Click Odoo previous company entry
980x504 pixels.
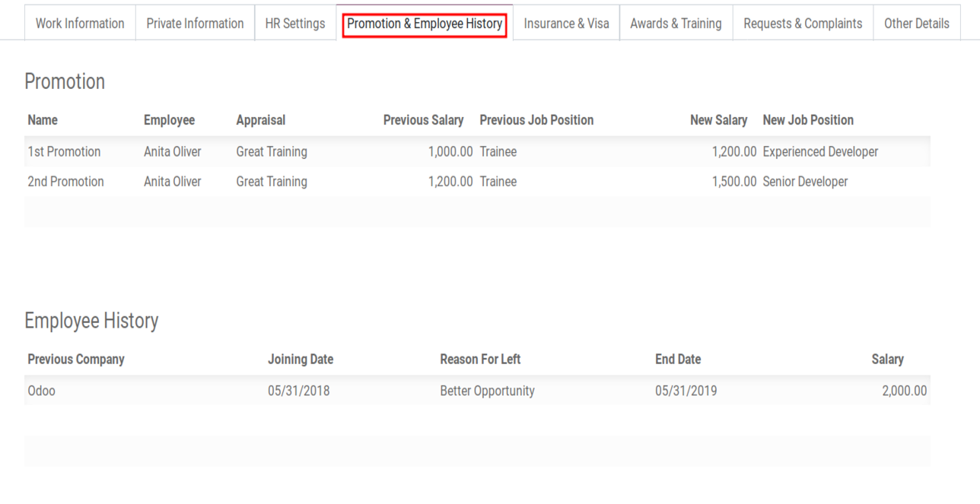(41, 391)
